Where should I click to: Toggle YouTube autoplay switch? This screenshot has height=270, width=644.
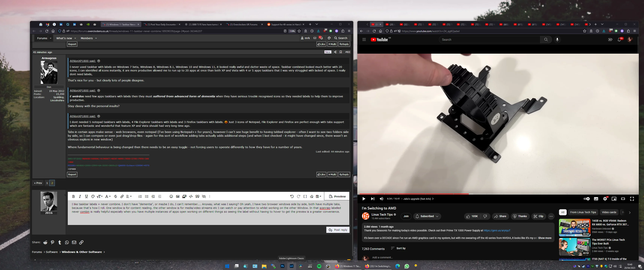click(587, 199)
